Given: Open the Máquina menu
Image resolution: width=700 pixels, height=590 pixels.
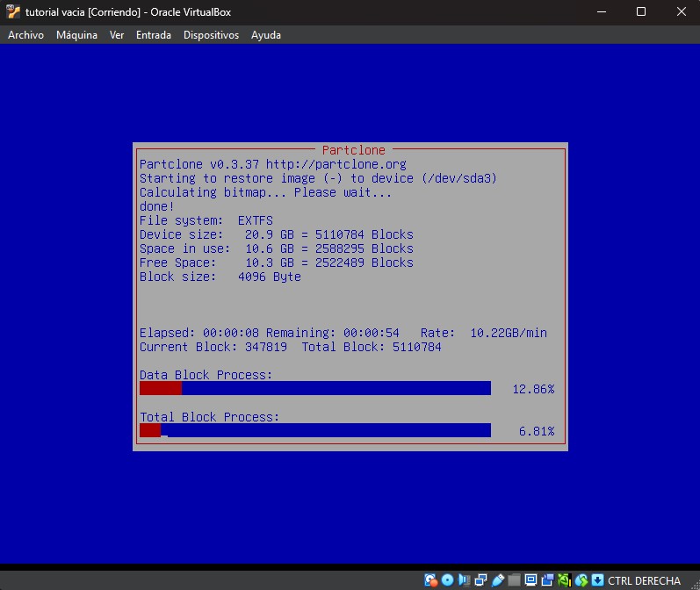Looking at the screenshot, I should 76,35.
